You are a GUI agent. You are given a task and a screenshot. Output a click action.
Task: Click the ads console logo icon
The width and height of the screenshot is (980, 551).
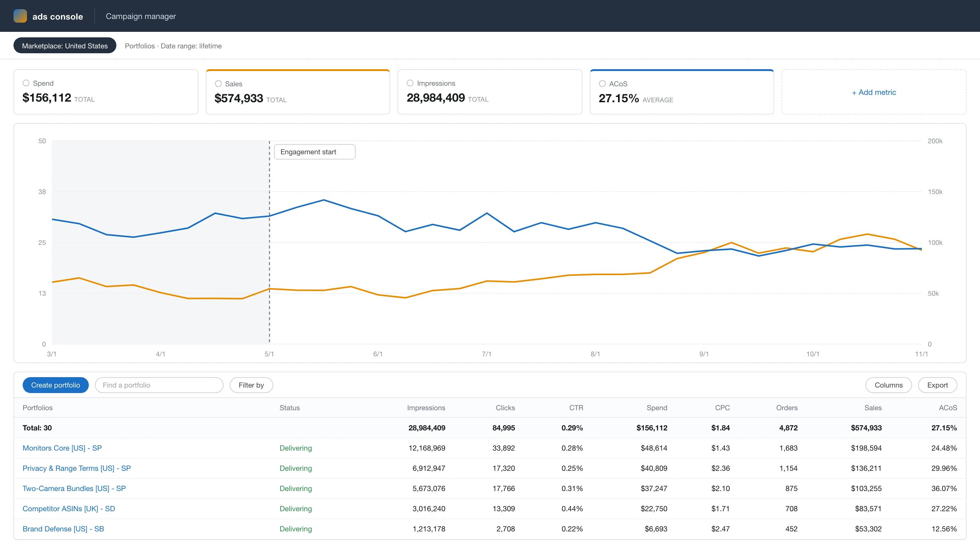[20, 16]
